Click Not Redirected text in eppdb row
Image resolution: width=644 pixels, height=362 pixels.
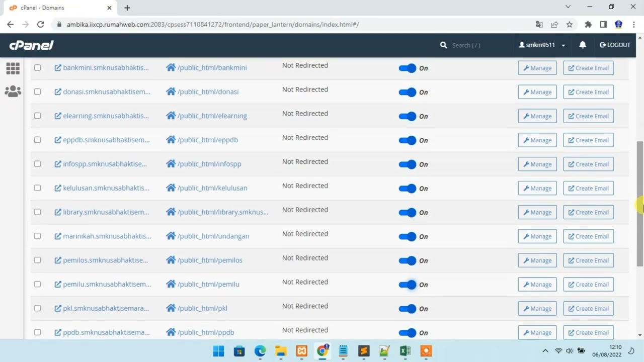coord(305,138)
